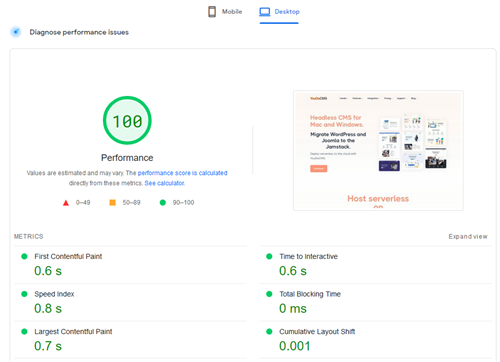Click the Total Blocking Time green dot
The width and height of the screenshot is (500, 362).
click(269, 294)
